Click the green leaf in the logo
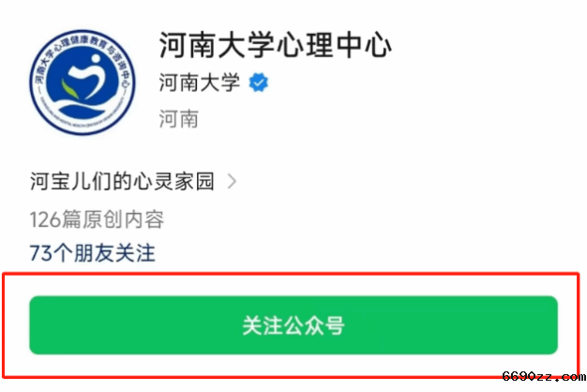587x392 pixels. pyautogui.click(x=69, y=89)
